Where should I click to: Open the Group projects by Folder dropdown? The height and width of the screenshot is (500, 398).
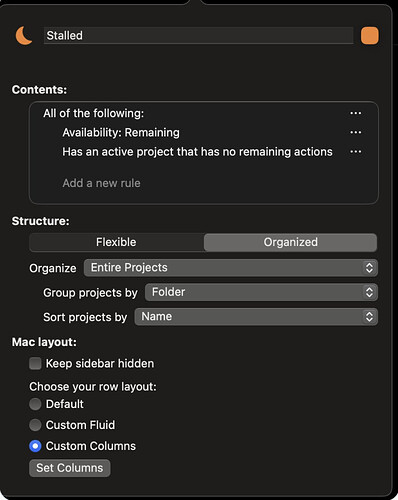click(261, 292)
